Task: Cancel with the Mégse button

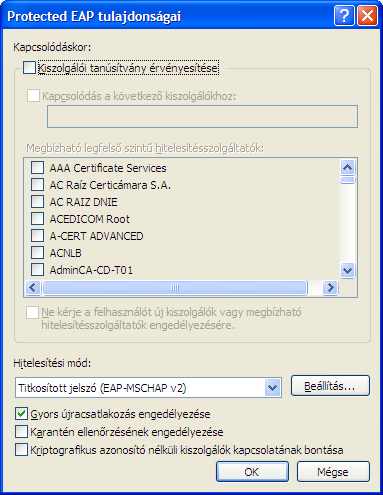Action: click(333, 472)
